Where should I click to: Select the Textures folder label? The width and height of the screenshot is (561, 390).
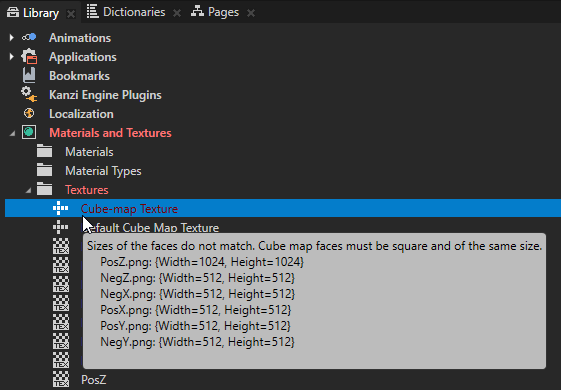(87, 190)
